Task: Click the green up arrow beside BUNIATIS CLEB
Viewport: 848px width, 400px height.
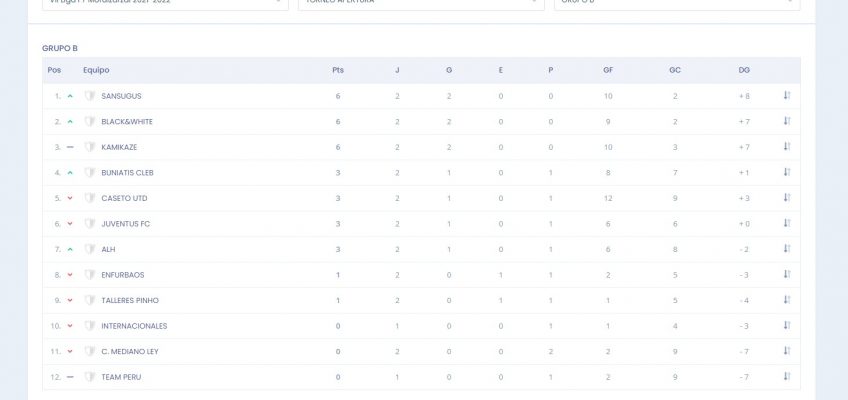Action: pos(70,173)
